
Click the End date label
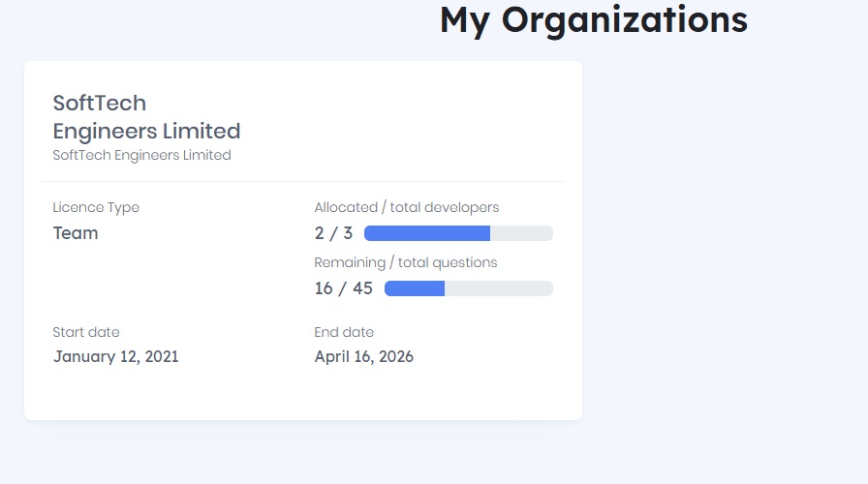[344, 332]
